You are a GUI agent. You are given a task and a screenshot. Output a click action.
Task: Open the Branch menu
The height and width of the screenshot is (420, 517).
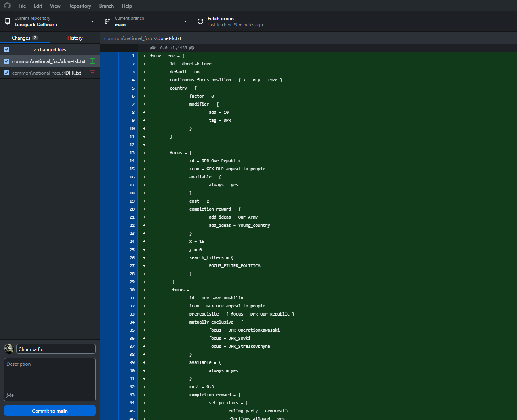coord(106,6)
